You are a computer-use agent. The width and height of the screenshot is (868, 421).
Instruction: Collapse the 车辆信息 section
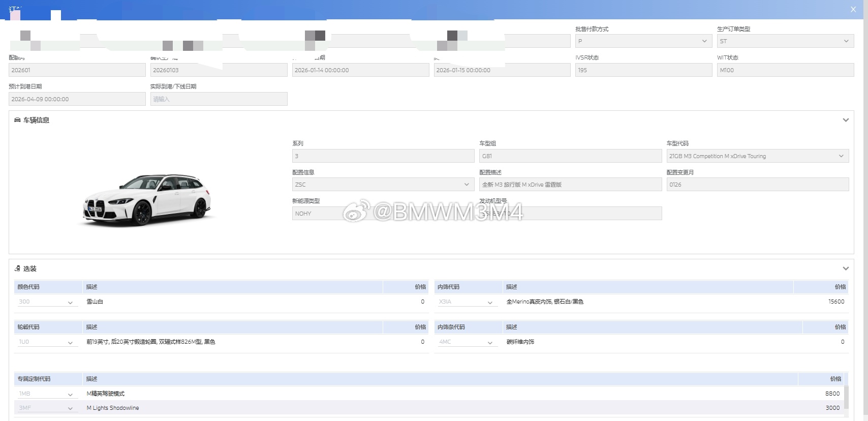click(846, 120)
